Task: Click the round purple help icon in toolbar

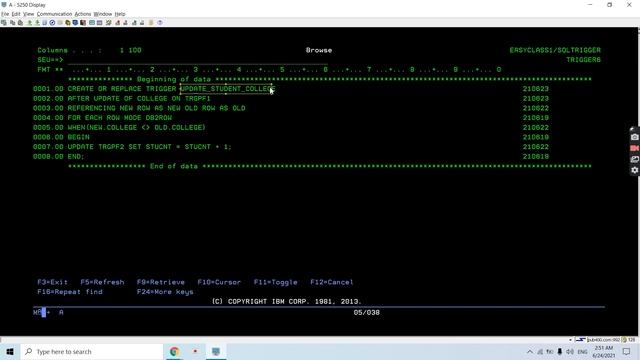Action: point(160,23)
